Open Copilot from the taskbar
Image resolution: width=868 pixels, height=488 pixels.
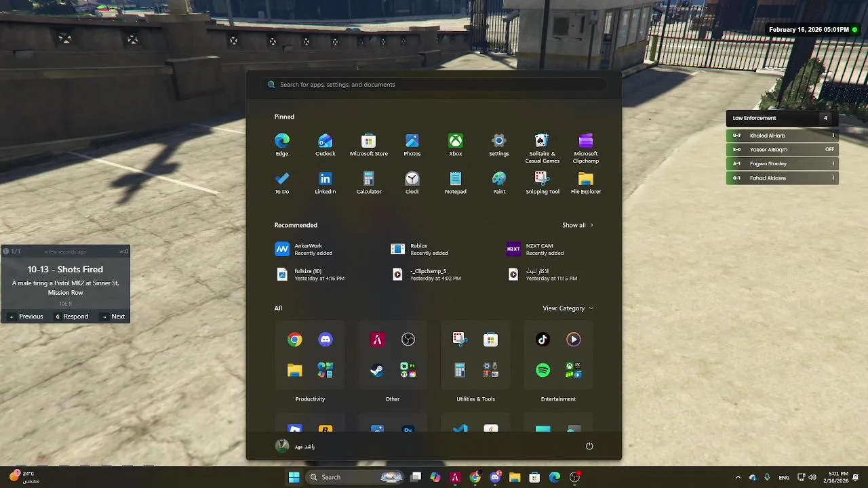[x=435, y=477]
